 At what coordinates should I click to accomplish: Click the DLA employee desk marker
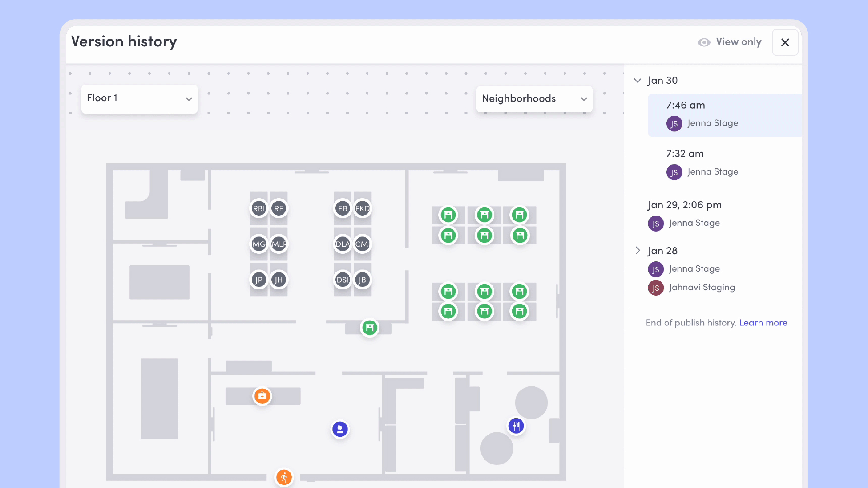[x=342, y=244]
